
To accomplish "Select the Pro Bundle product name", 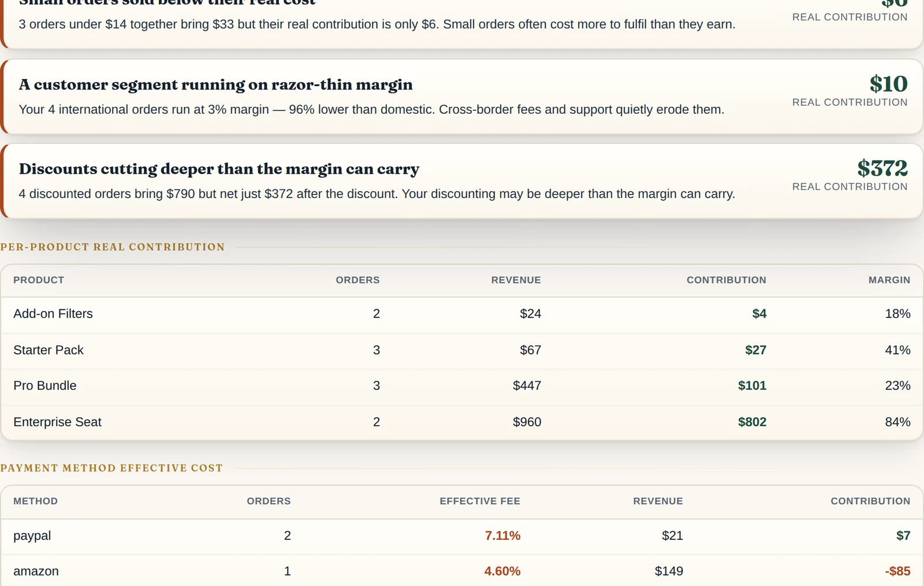I will (x=45, y=386).
